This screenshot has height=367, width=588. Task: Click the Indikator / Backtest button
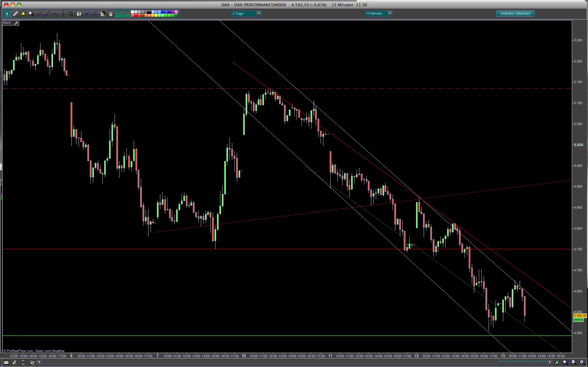pyautogui.click(x=515, y=13)
